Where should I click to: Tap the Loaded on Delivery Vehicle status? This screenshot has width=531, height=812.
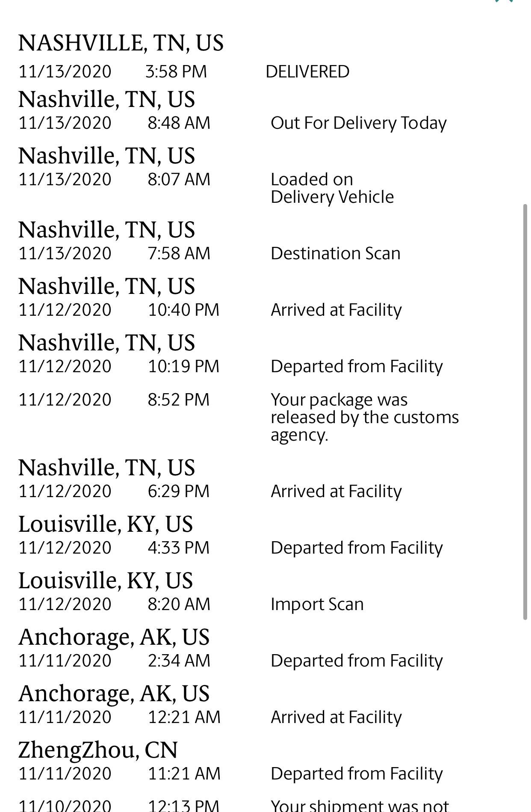click(332, 188)
